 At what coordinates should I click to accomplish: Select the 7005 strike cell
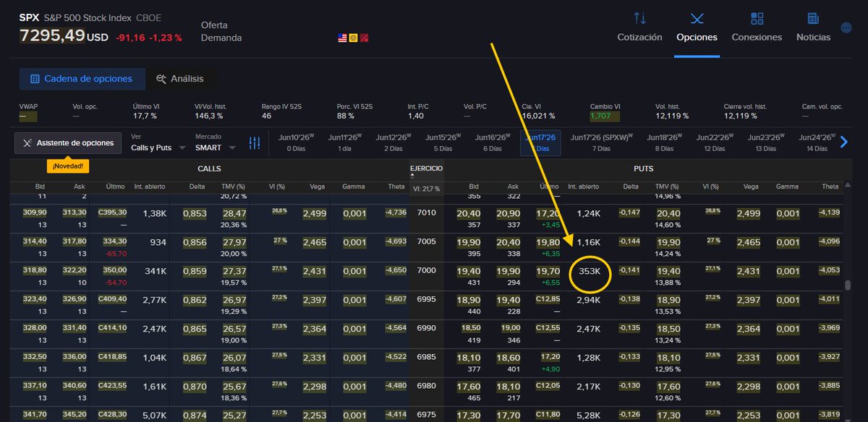point(427,242)
